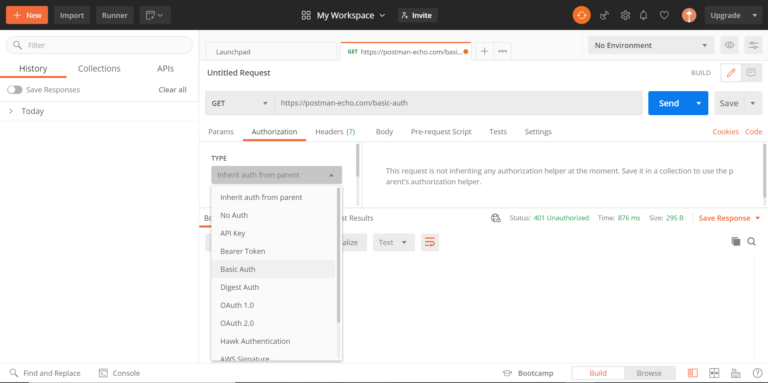
Task: Open the No Environment dropdown
Action: coord(651,45)
